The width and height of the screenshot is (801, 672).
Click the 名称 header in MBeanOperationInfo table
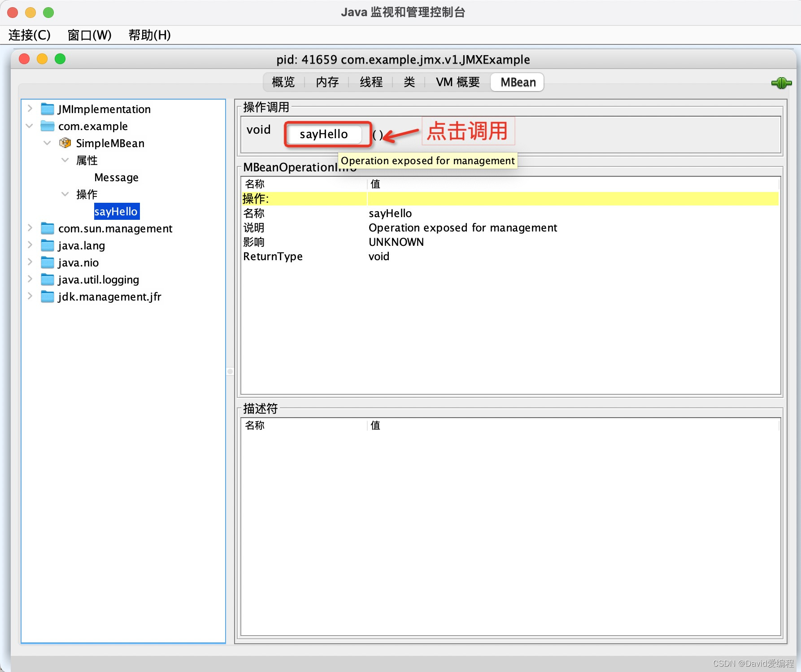click(x=304, y=184)
